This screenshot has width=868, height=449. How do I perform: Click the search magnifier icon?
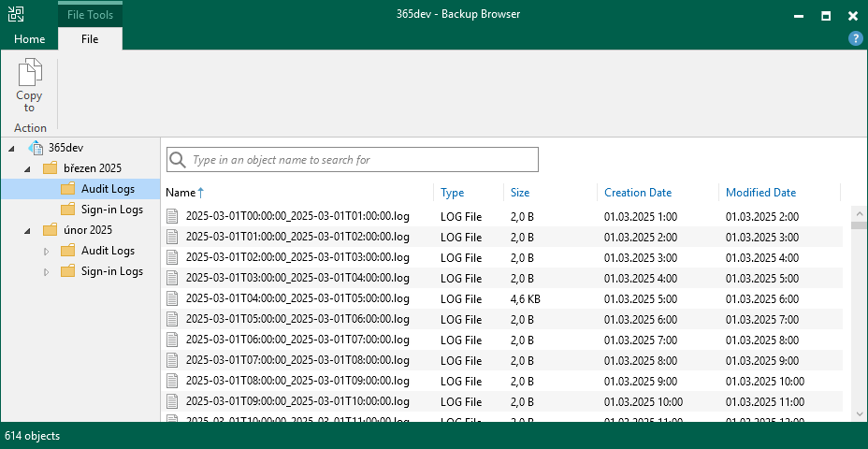click(178, 160)
